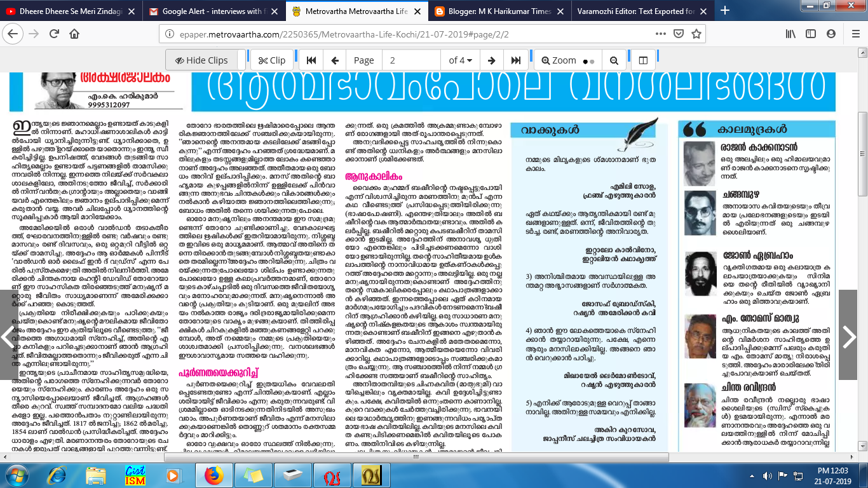Click the zoom out magnifier icon
Viewport: 868px width, 488px height.
point(614,60)
